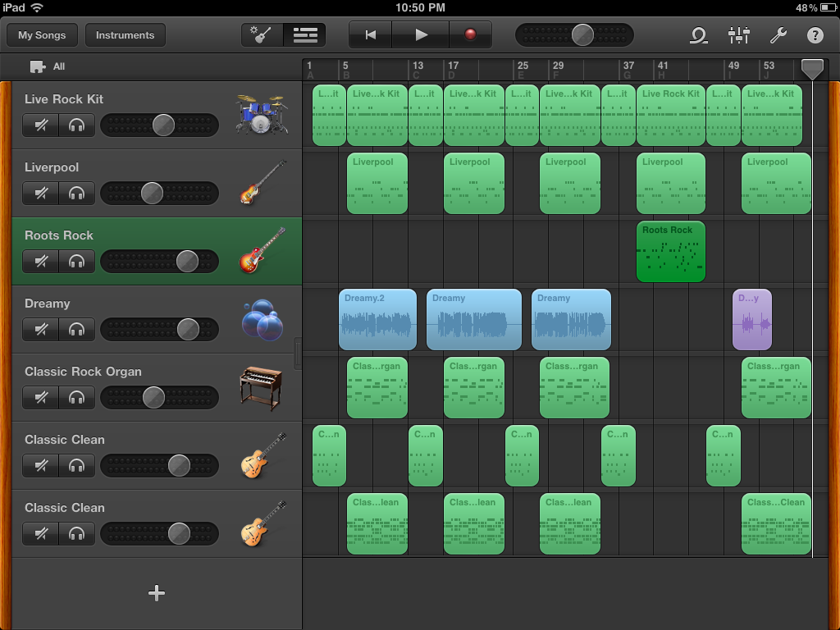Mute the Liverpool track
The width and height of the screenshot is (840, 630).
(x=41, y=194)
